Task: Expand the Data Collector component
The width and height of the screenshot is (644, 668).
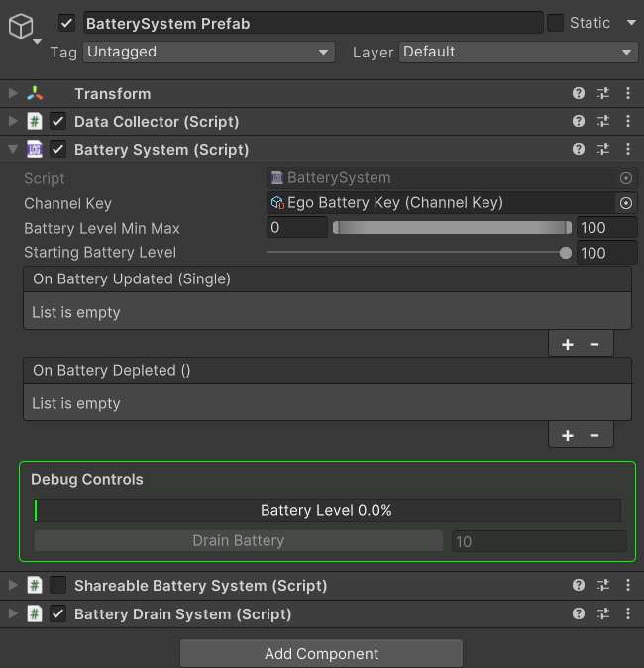Action: click(13, 121)
